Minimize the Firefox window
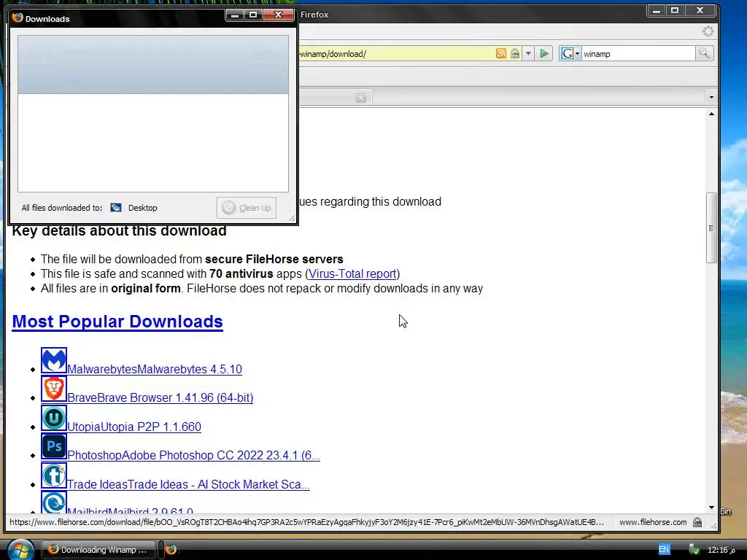Viewport: 747px width, 560px height. (x=656, y=10)
